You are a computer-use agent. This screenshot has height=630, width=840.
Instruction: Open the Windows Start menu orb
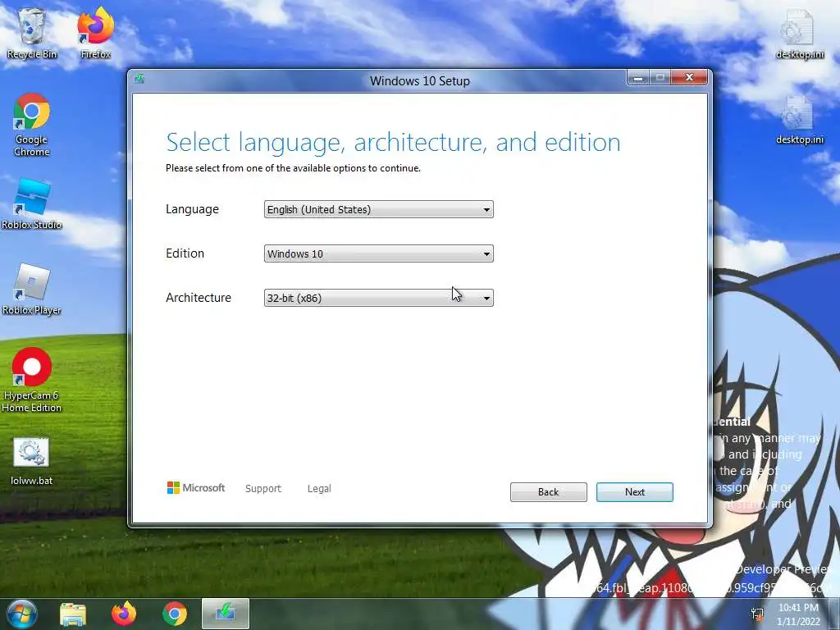tap(22, 614)
